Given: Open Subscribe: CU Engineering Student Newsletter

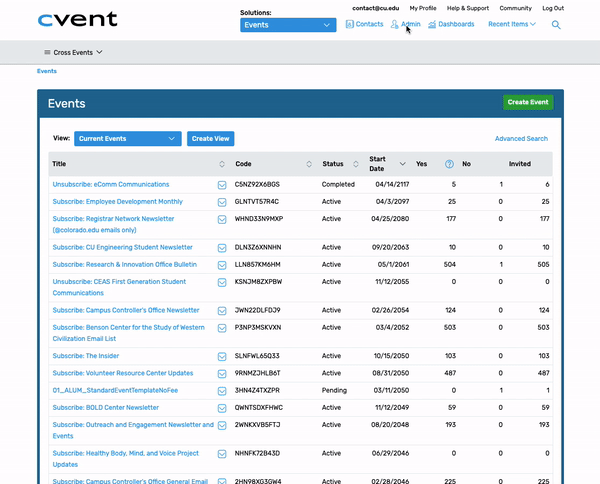Looking at the screenshot, I should click(x=122, y=247).
